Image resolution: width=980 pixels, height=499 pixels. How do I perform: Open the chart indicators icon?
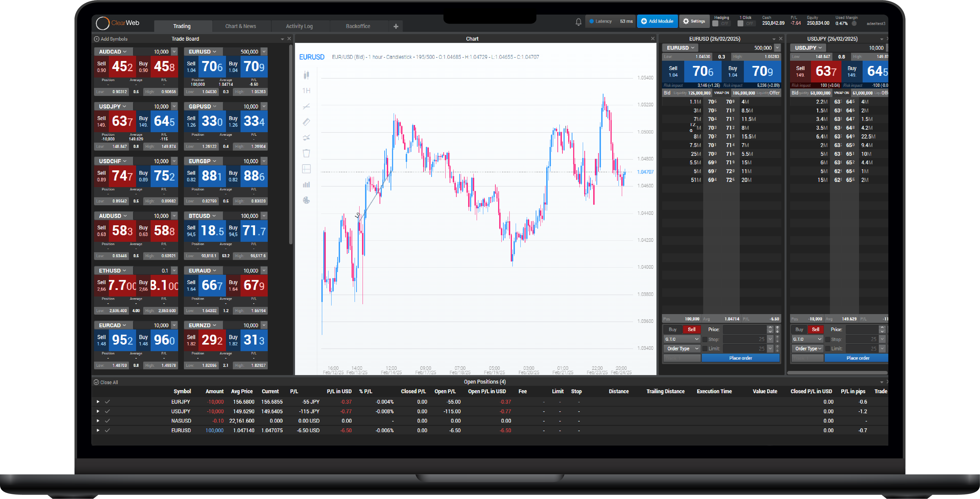[306, 138]
